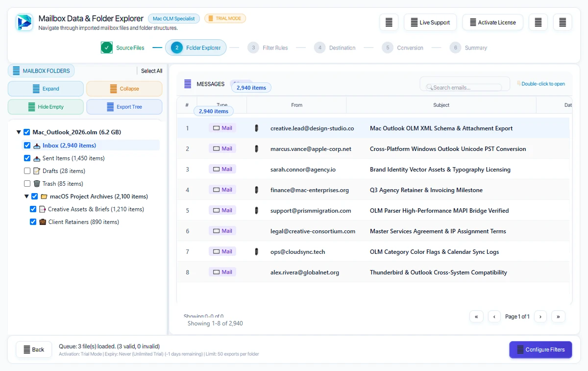588x371 pixels.
Task: Click the Client Retainers briefcase icon
Action: (x=43, y=222)
